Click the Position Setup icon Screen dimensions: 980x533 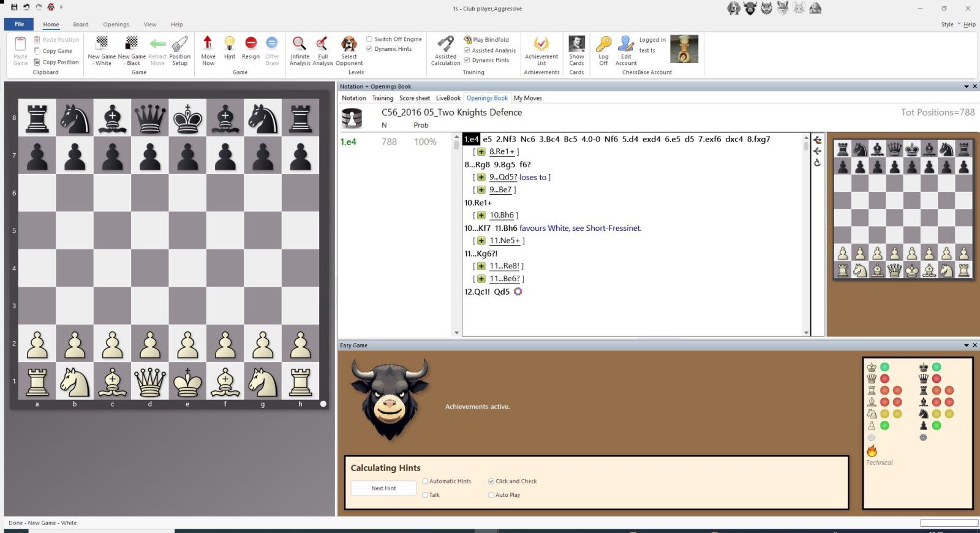coord(179,44)
